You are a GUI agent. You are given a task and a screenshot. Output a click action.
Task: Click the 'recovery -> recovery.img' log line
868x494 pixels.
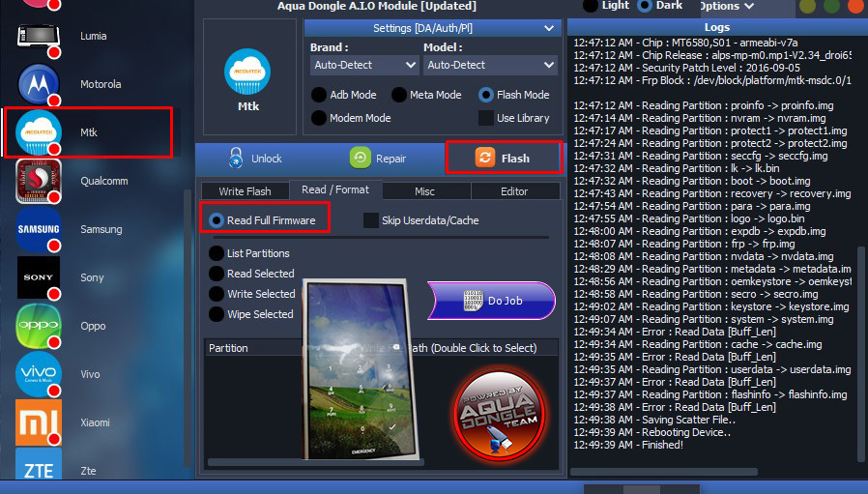(712, 193)
